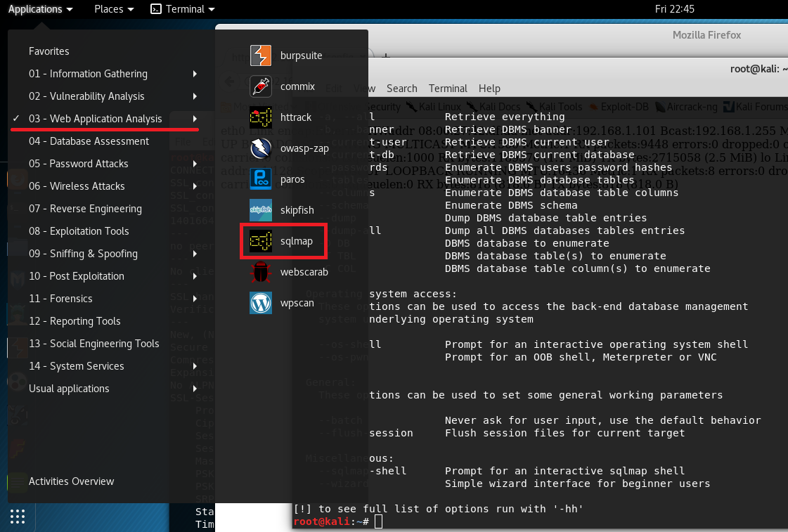This screenshot has width=788, height=532.
Task: Expand 10 - Post Exploitation submenu arrow
Action: pyautogui.click(x=195, y=276)
